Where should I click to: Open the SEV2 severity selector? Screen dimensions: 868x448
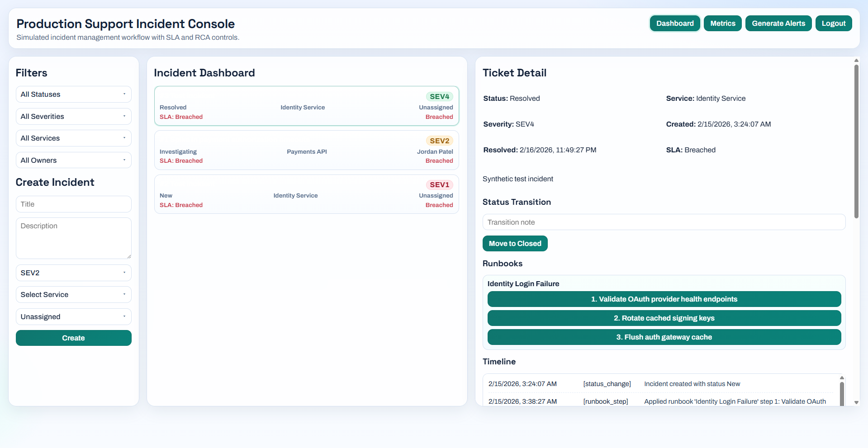(73, 273)
